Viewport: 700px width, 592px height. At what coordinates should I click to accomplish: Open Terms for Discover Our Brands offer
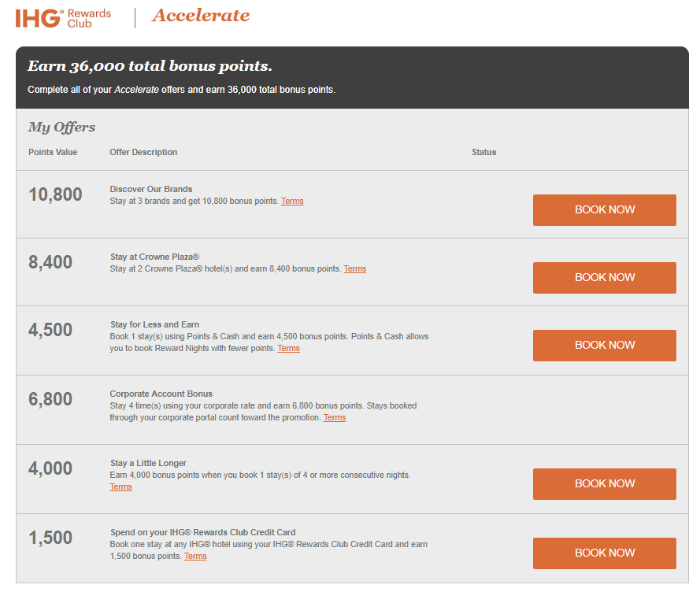pyautogui.click(x=292, y=202)
